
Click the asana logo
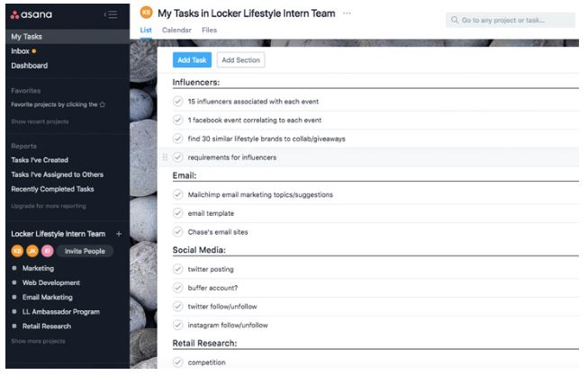click(x=32, y=14)
